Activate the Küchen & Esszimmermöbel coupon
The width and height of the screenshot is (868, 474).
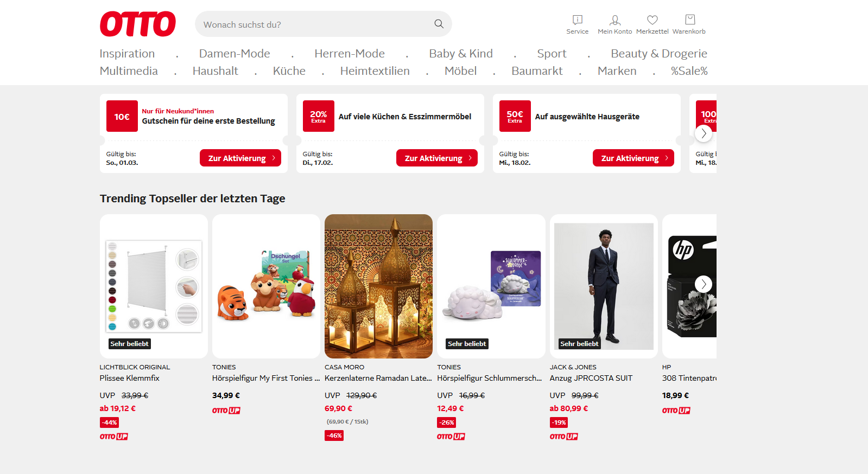coord(436,158)
